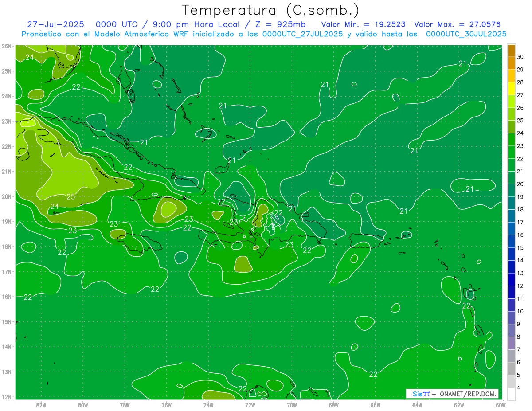Image resolution: width=532 pixels, height=411 pixels.
Task: Click the '30' colorbar label
Action: tap(520, 57)
